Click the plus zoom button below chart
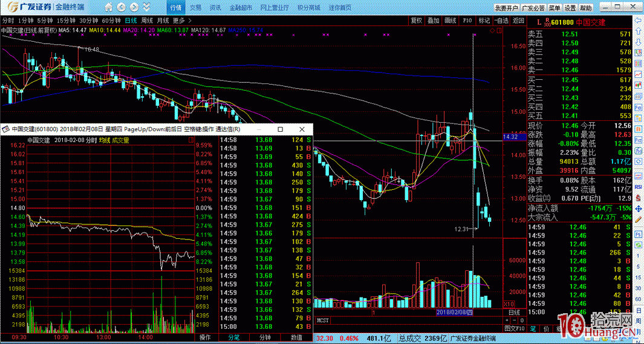The image size is (644, 344). (506, 320)
